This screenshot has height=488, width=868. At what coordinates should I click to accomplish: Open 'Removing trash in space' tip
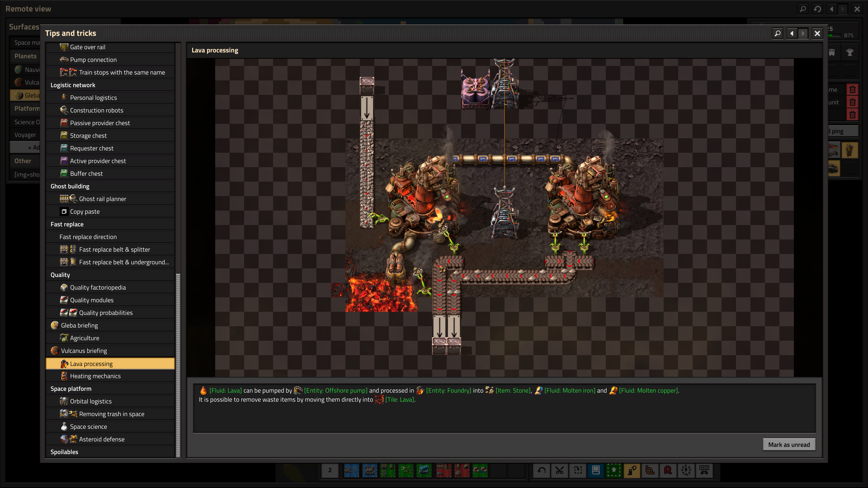(x=111, y=414)
